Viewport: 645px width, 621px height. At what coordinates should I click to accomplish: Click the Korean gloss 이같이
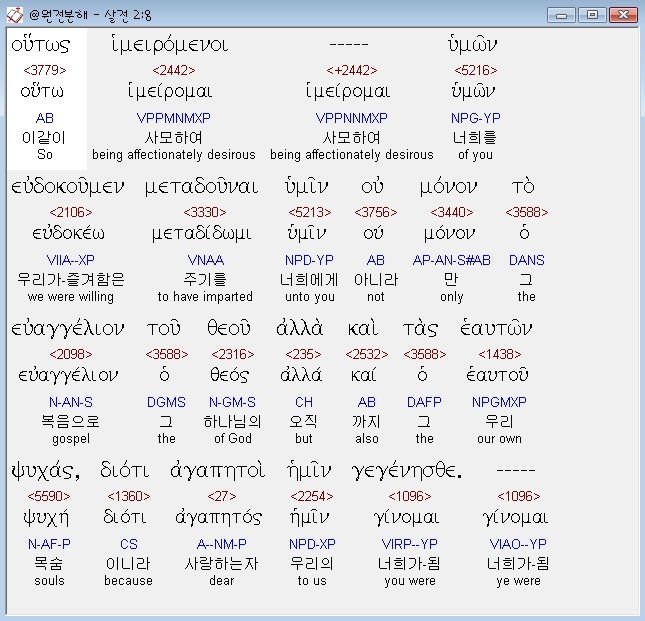click(44, 137)
